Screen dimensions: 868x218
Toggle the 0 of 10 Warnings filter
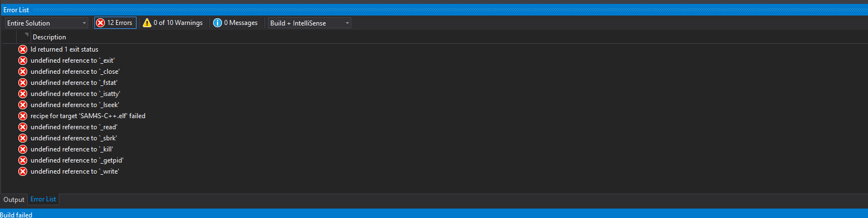(173, 23)
